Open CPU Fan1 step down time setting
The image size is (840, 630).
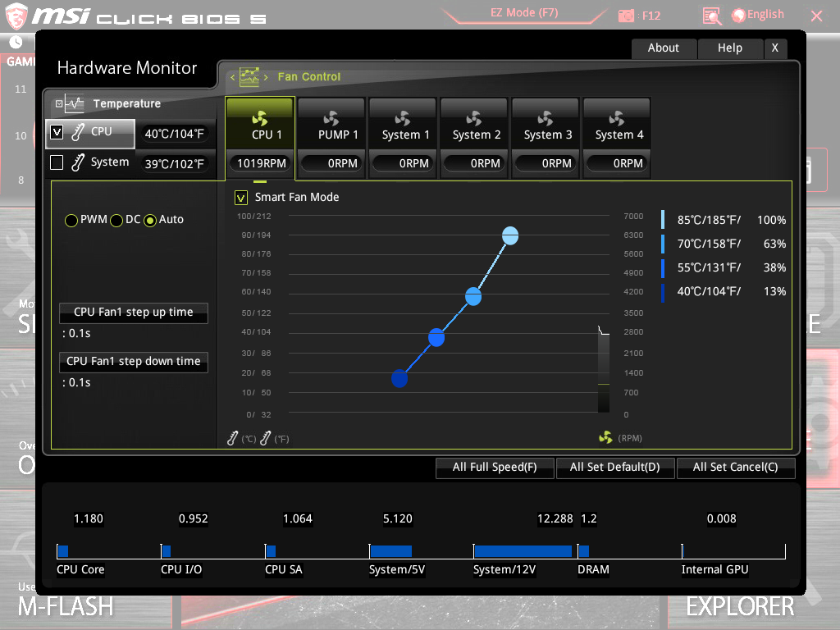coord(134,362)
